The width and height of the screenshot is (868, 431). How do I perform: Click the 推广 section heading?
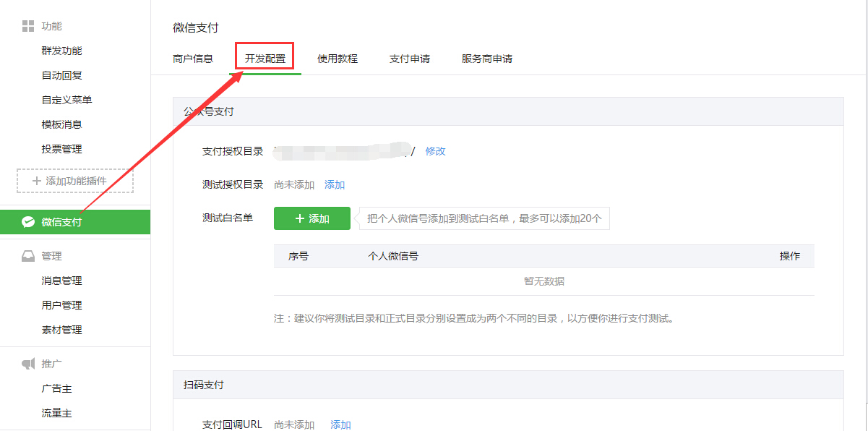click(x=52, y=364)
